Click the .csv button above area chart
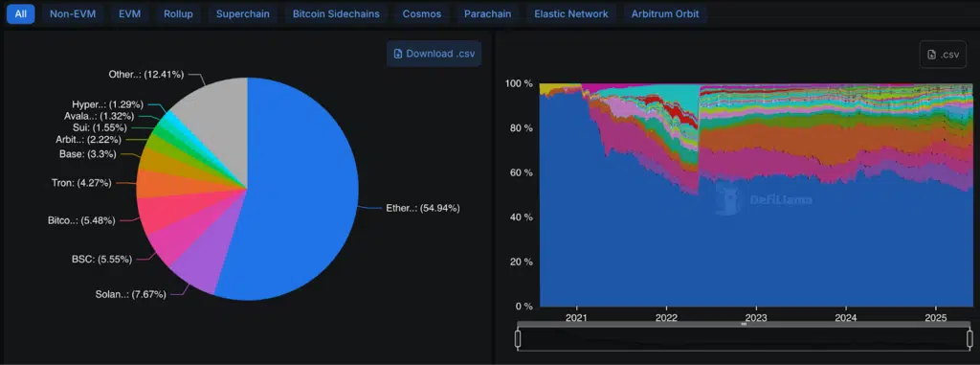 pos(943,55)
